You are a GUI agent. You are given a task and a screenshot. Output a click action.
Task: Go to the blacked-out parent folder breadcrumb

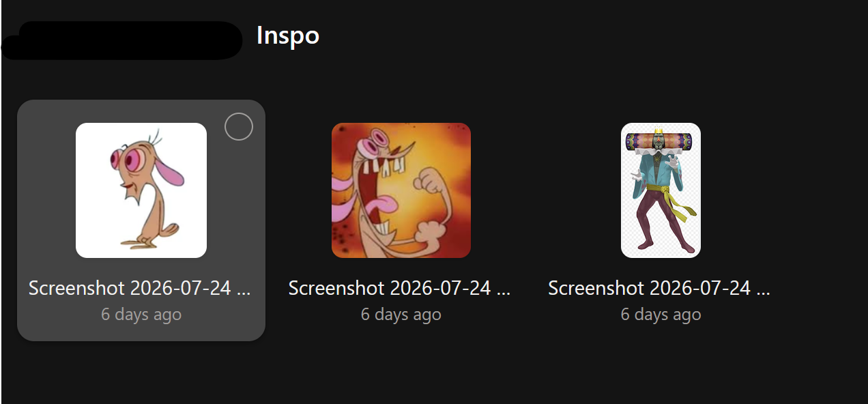pos(121,40)
